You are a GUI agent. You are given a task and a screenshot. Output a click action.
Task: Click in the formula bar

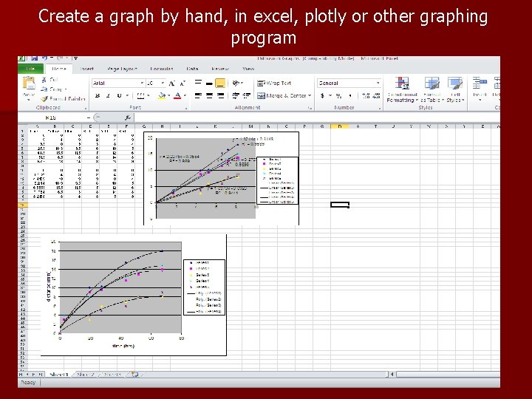click(316, 117)
